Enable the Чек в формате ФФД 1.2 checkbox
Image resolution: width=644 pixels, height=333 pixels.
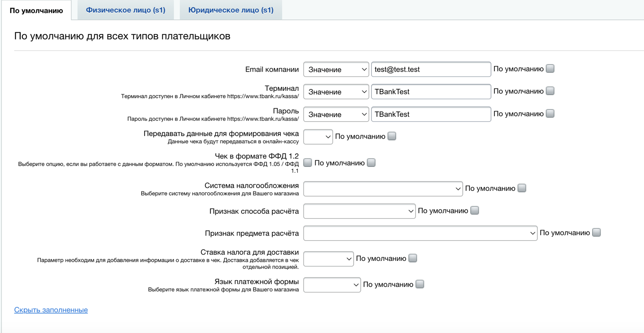click(308, 163)
